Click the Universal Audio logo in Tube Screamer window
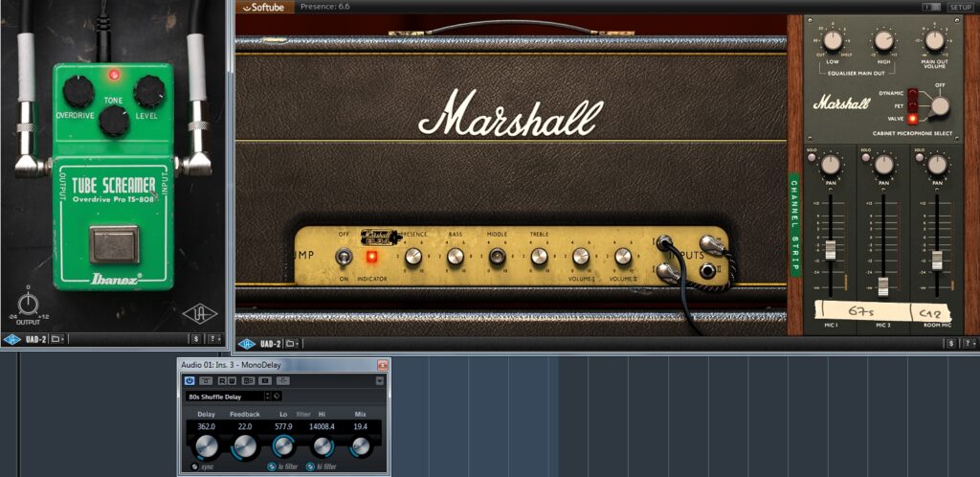This screenshot has width=980, height=477. 200,313
